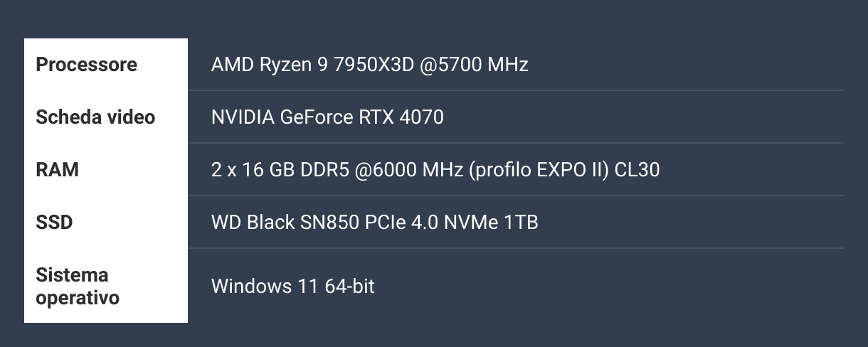Click the CL30 latency text

(x=638, y=170)
